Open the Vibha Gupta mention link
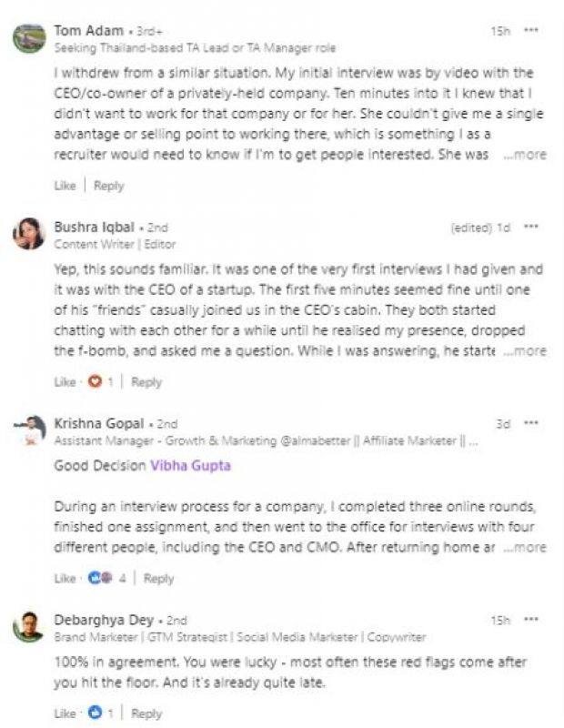Screen dimensions: 564x728 point(189,465)
